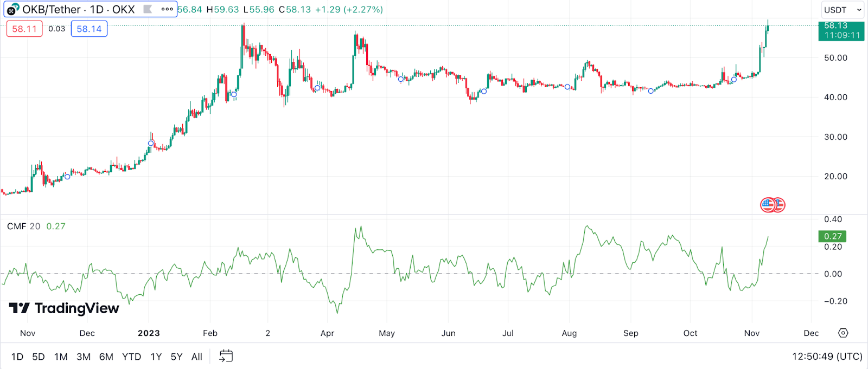This screenshot has height=369, width=868.
Task: Open the USDT currency dropdown
Action: pyautogui.click(x=842, y=10)
